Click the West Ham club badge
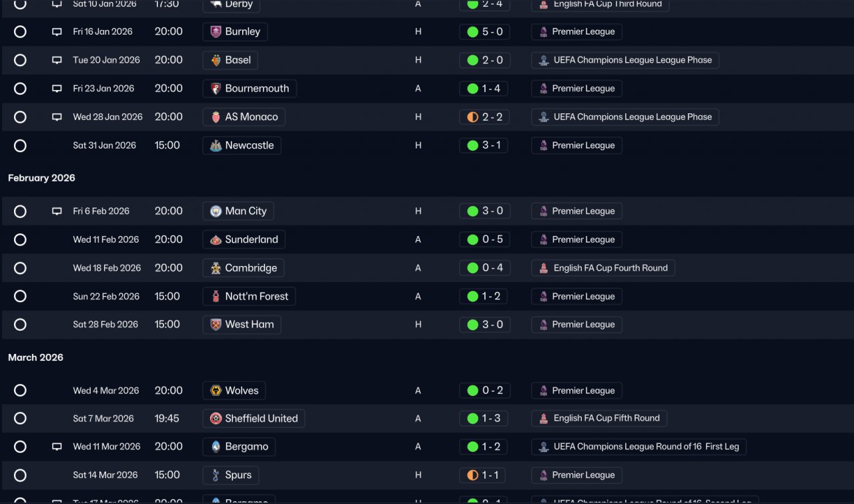Viewport: 854px width, 504px height. point(216,325)
